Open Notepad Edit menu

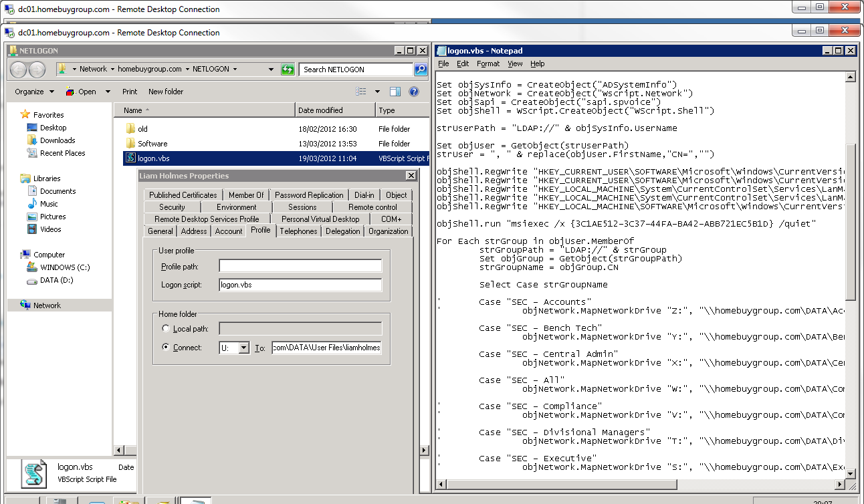pos(463,64)
